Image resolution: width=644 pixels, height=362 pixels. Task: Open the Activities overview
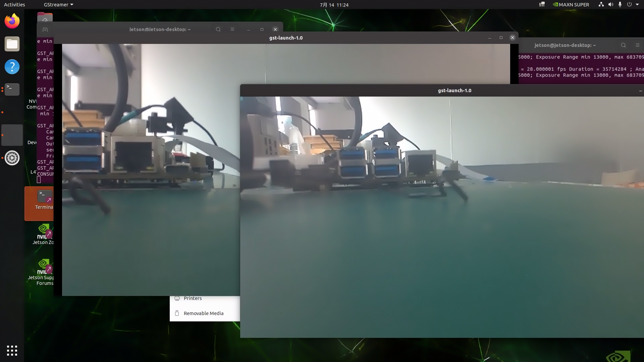[14, 5]
